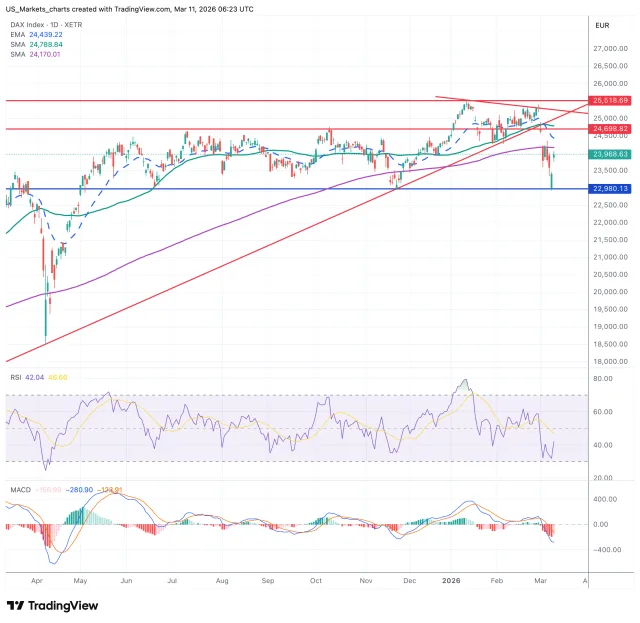The height and width of the screenshot is (623, 640).
Task: Click the Dec label on time axis
Action: pyautogui.click(x=410, y=581)
